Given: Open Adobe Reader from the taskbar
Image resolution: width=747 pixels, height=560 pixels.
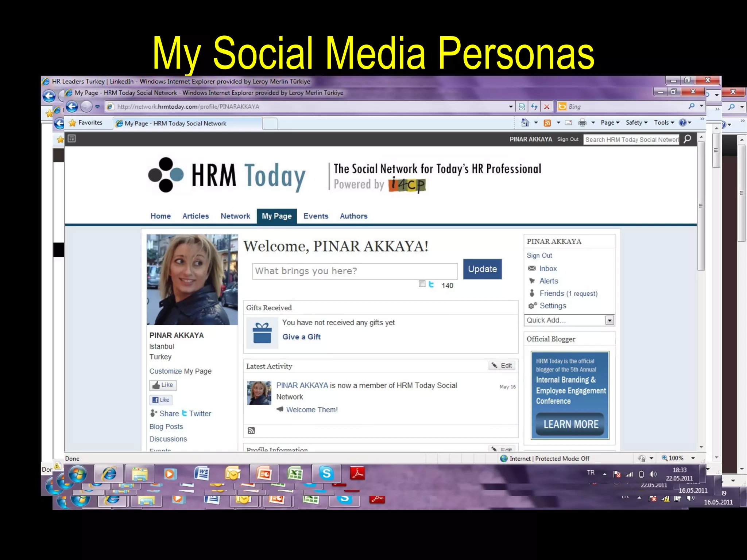Looking at the screenshot, I should pyautogui.click(x=357, y=474).
